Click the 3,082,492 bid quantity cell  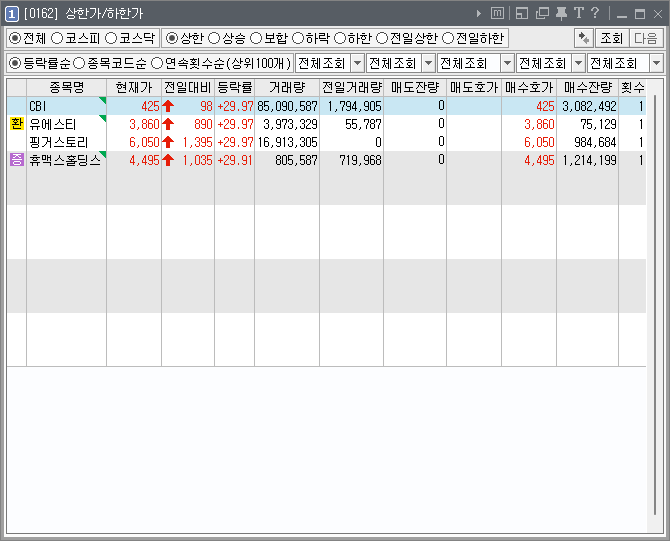pos(589,106)
